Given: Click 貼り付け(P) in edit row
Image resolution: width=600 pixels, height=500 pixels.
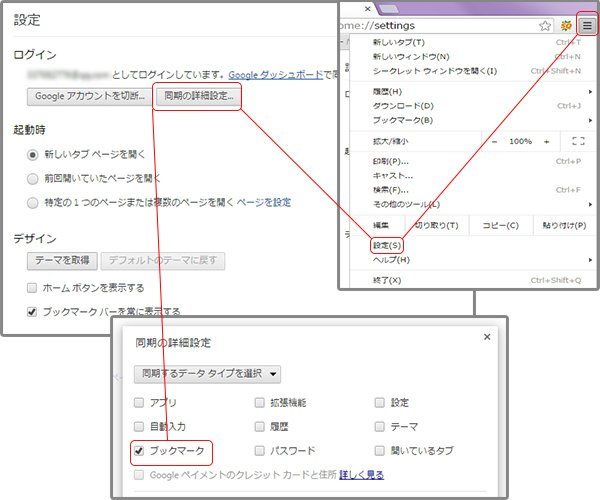Looking at the screenshot, I should click(564, 225).
